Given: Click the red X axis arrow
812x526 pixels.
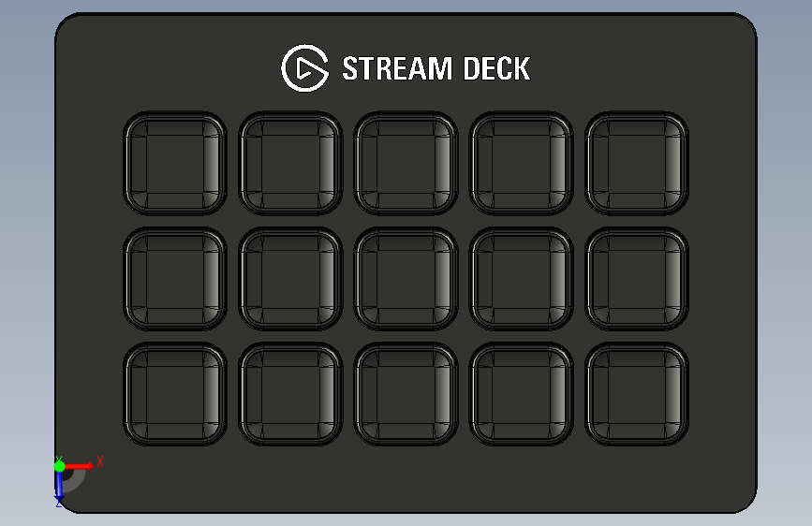Looking at the screenshot, I should pyautogui.click(x=80, y=466).
